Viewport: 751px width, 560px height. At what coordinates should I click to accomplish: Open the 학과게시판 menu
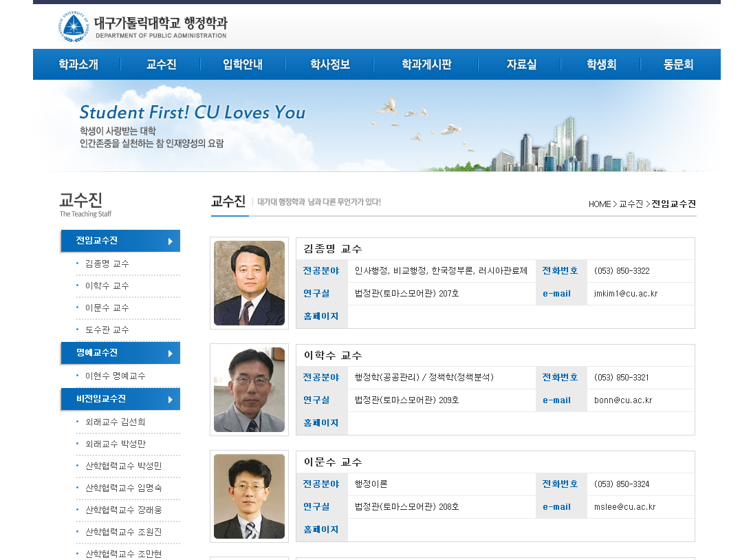click(426, 64)
